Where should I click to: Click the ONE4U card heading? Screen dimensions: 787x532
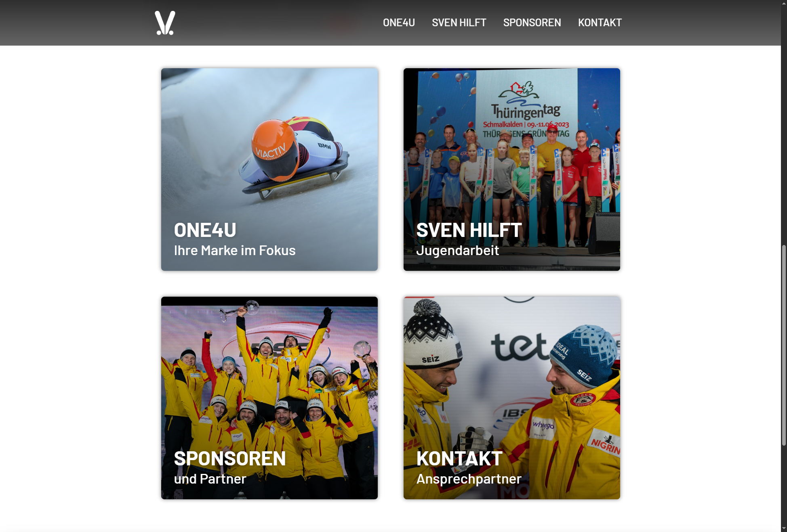[x=205, y=230]
